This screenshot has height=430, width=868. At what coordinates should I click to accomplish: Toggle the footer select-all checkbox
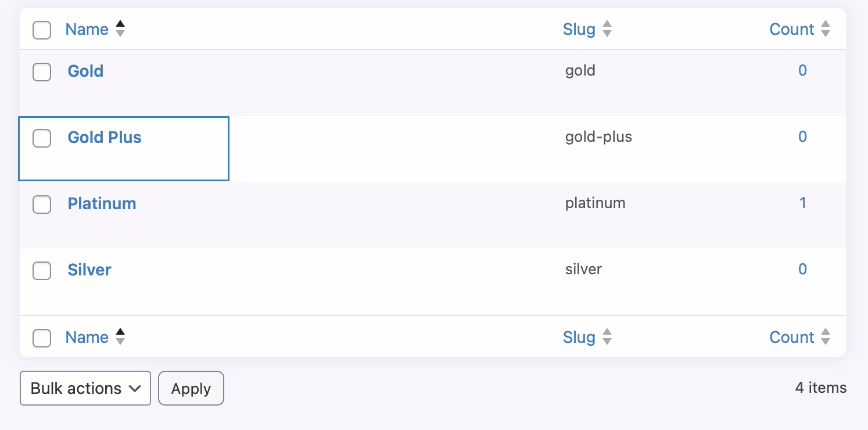42,338
